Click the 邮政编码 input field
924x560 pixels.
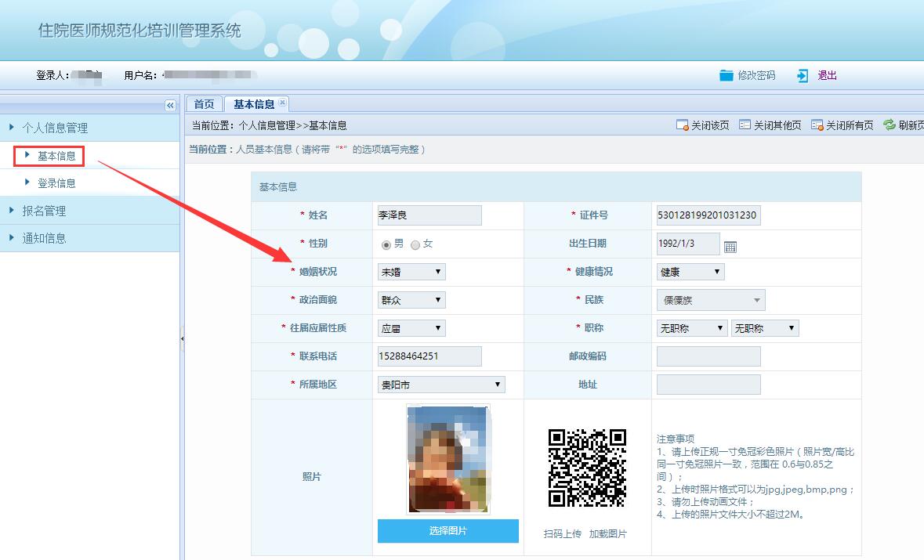(708, 356)
